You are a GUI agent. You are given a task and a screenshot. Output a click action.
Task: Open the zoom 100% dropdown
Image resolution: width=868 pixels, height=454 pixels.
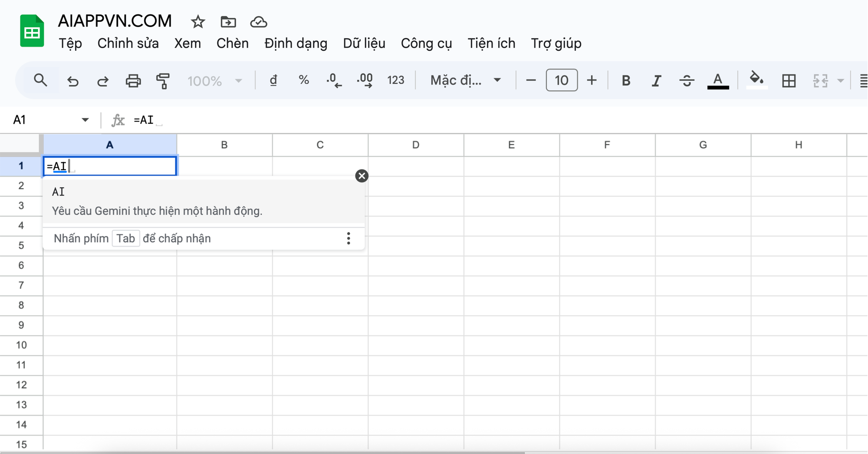(x=214, y=81)
